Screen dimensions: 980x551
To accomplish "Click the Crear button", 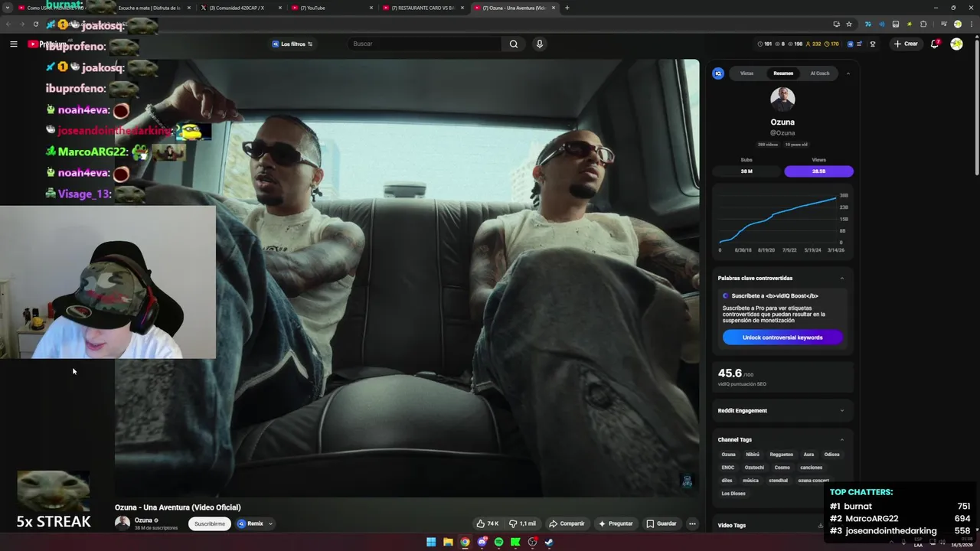I will point(906,44).
